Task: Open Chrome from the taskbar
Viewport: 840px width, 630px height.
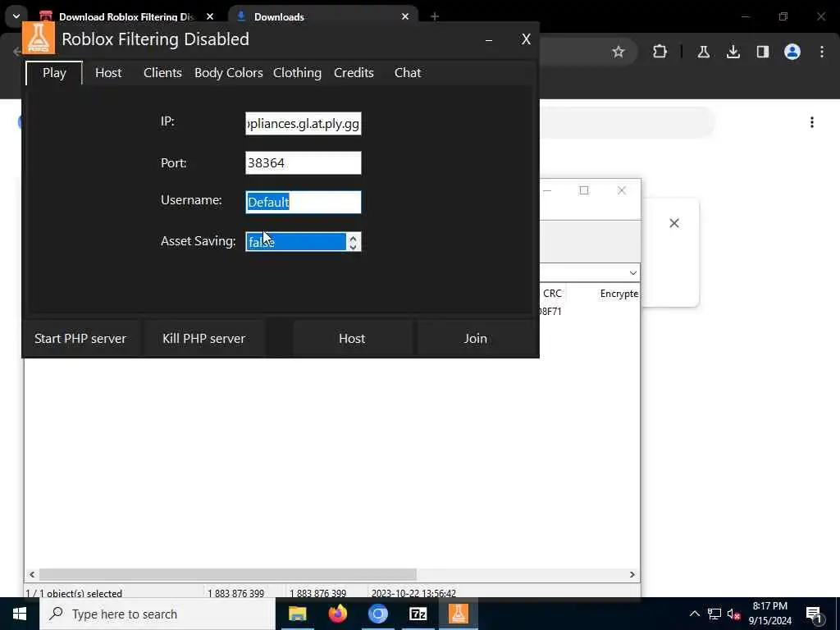Action: 377,614
